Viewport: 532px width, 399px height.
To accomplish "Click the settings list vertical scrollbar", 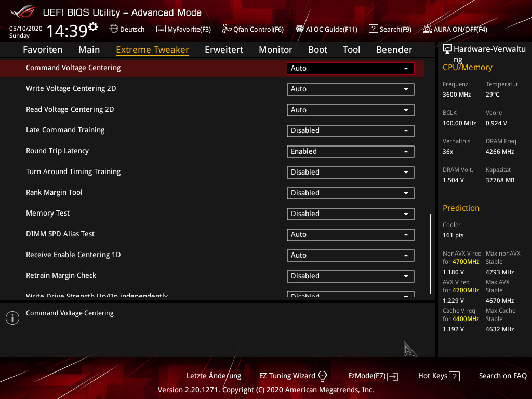I will click(x=430, y=254).
